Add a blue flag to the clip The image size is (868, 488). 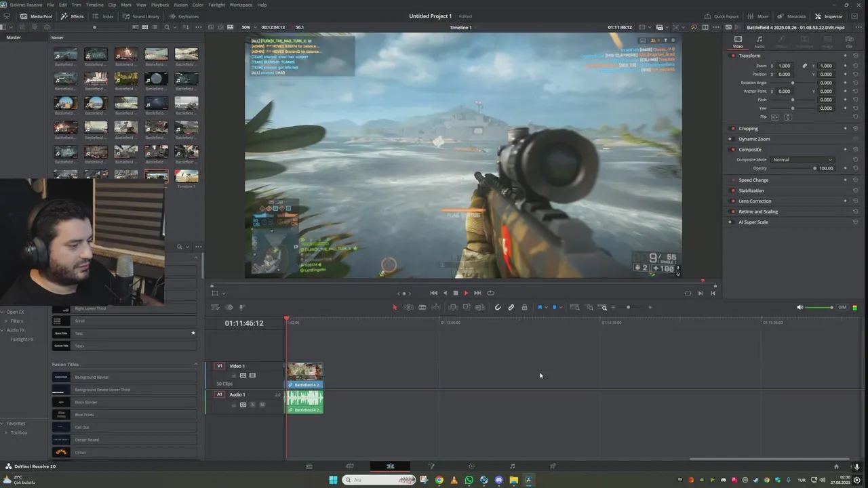click(540, 307)
